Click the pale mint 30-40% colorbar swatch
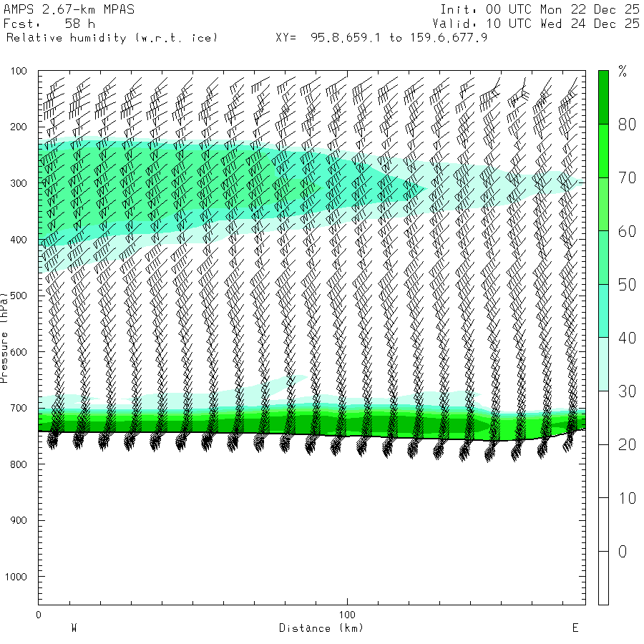Image resolution: width=644 pixels, height=644 pixels. pos(603,364)
